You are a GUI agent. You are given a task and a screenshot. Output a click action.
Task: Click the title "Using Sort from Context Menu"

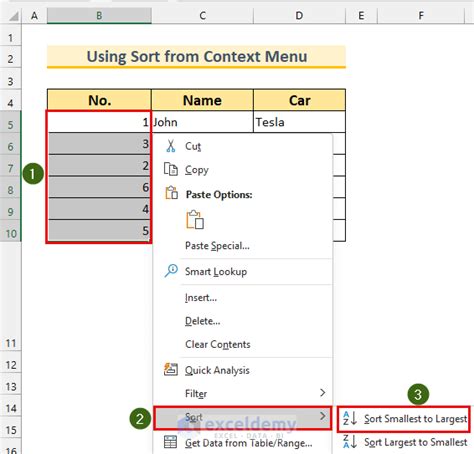coord(197,56)
